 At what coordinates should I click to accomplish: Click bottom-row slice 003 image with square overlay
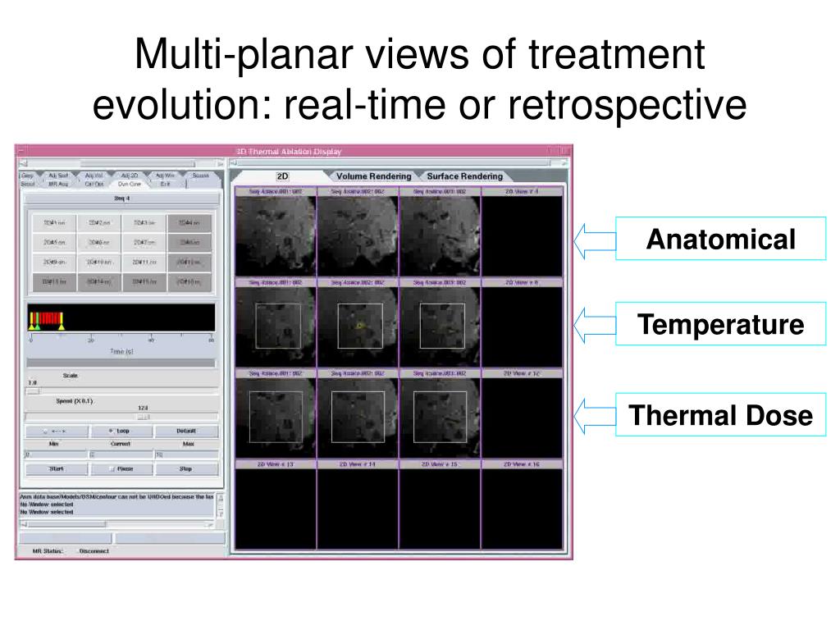[x=440, y=418]
